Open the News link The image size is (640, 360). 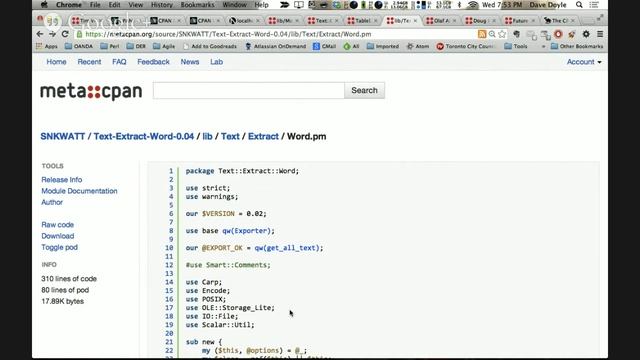(x=190, y=62)
